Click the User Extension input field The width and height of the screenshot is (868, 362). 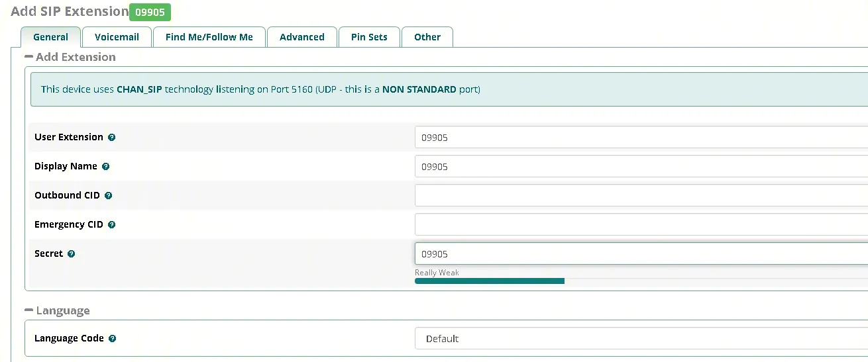(641, 138)
